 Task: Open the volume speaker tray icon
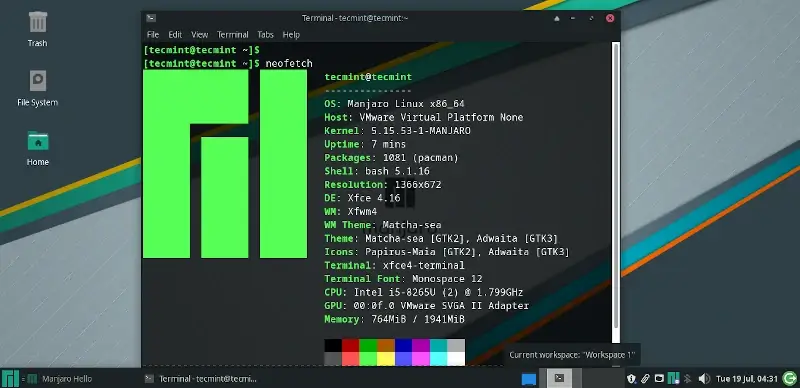pyautogui.click(x=704, y=379)
